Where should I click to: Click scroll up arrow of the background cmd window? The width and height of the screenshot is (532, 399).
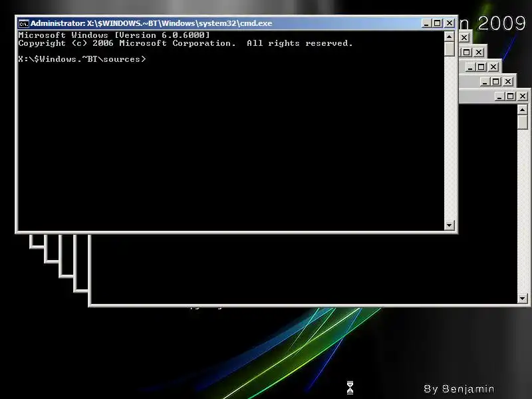[x=523, y=110]
